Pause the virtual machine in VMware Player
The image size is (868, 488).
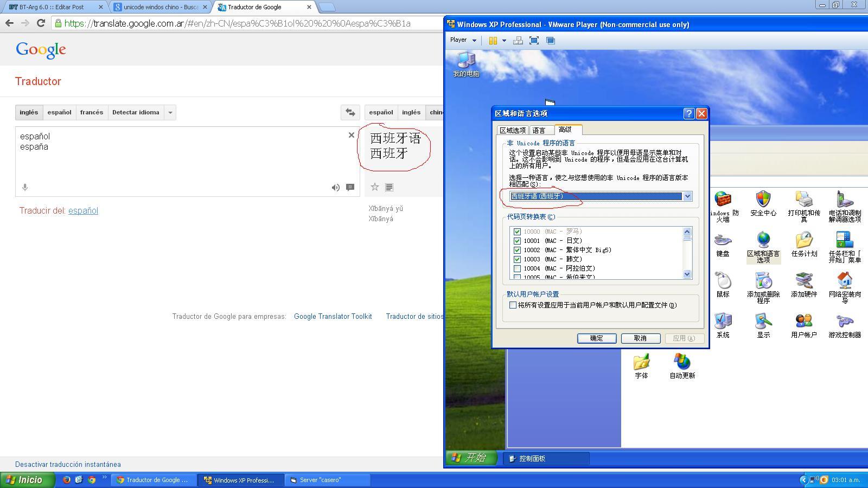493,41
